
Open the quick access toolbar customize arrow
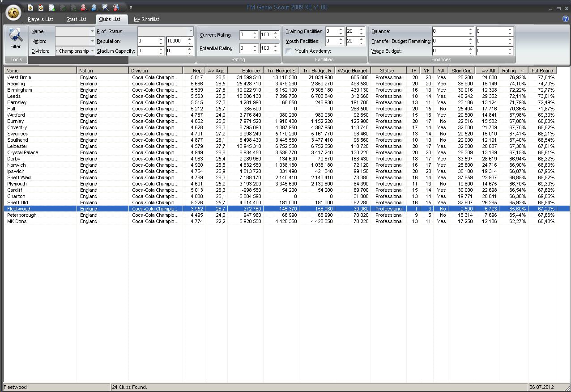[x=131, y=8]
